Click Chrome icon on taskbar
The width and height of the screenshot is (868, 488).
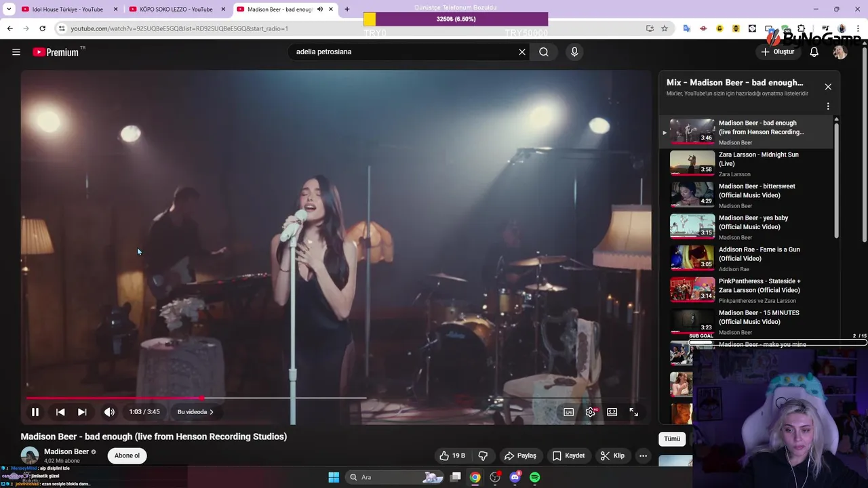(475, 477)
